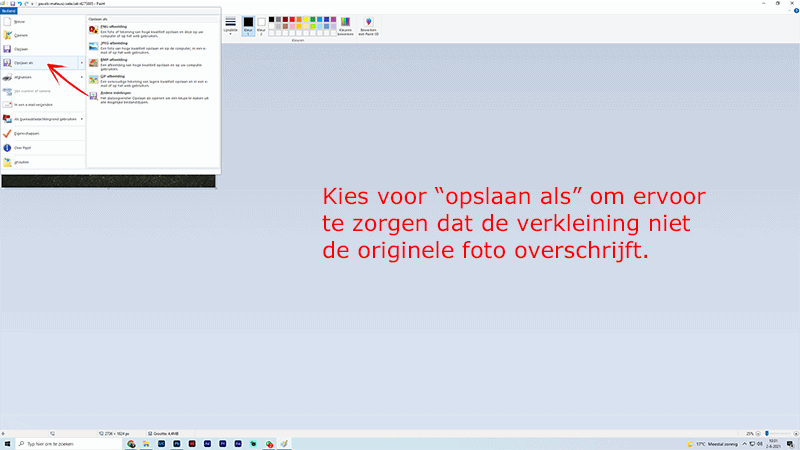Select Kleur 1 foreground color button
The height and width of the screenshot is (450, 800).
pos(248,26)
